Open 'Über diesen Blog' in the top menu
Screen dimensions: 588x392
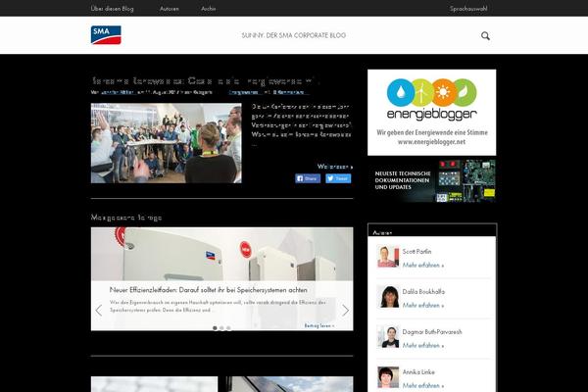(x=111, y=8)
